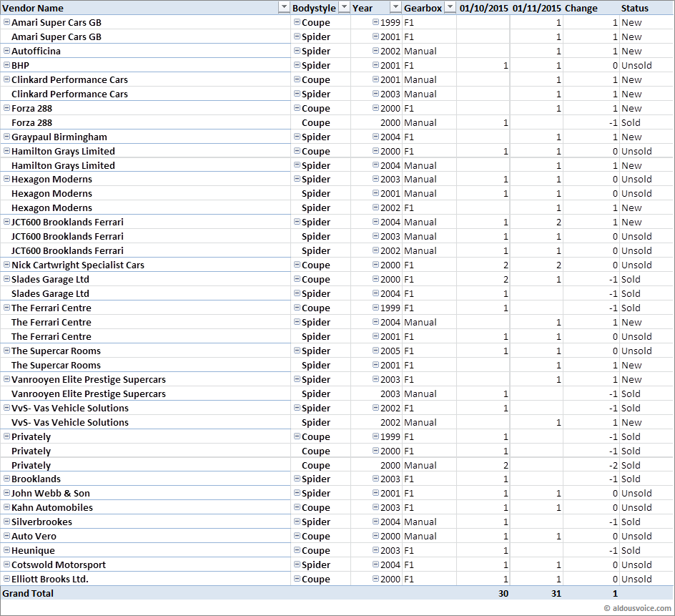Collapse year 2005 in The Supercar Rooms row
This screenshot has height=616, width=675.
click(376, 351)
